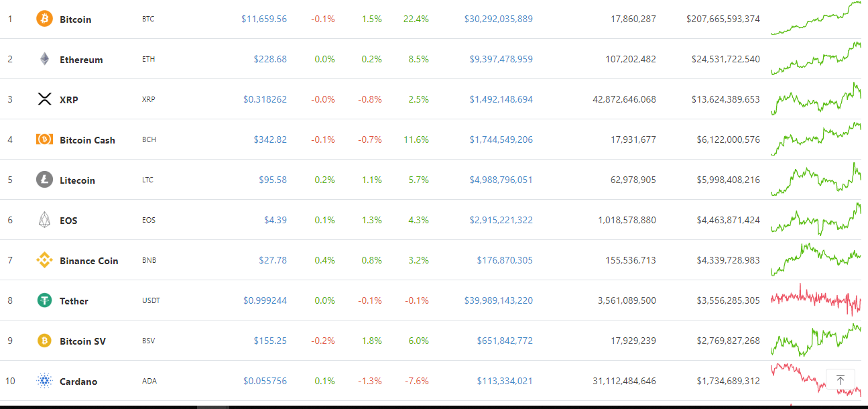Click Ethereum price $228.68
The image size is (868, 409).
(270, 59)
